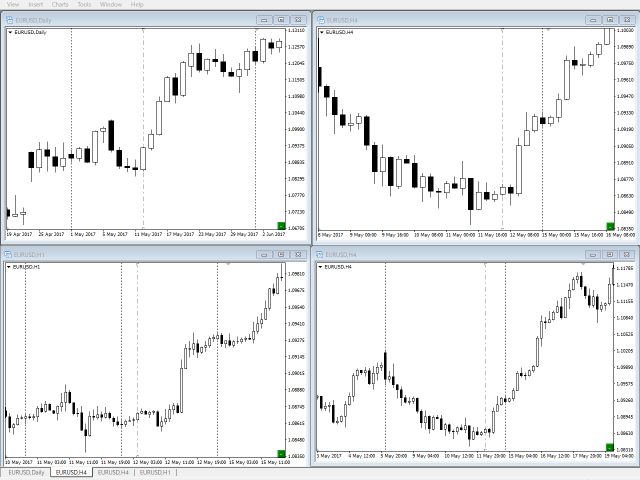Screen dimensions: 640x480
Task: Minimize the EURUSD,Daily chart window
Action: [264, 20]
